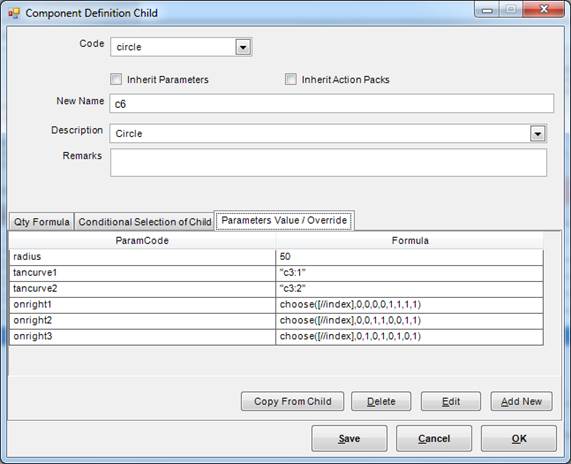
Task: Save the component definition child
Action: click(x=349, y=439)
